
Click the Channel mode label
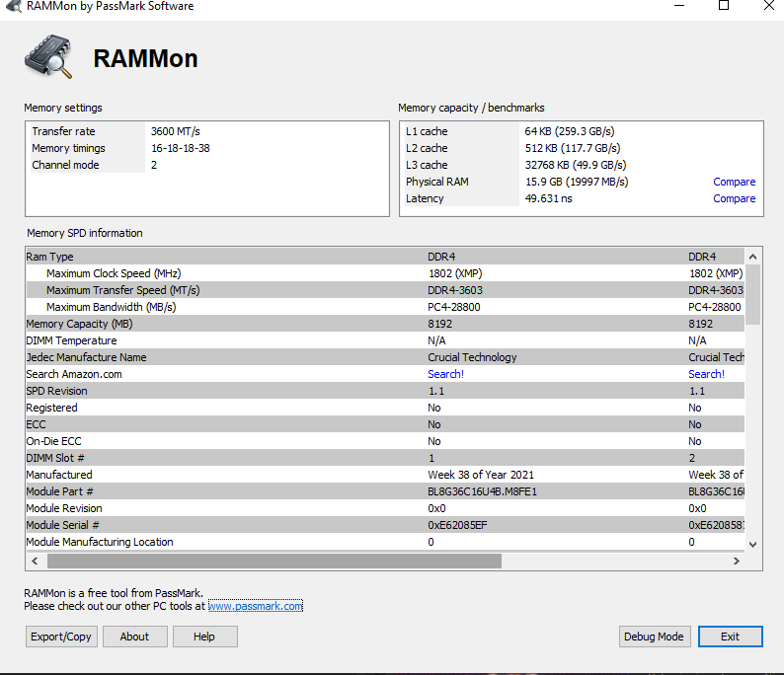coord(65,165)
